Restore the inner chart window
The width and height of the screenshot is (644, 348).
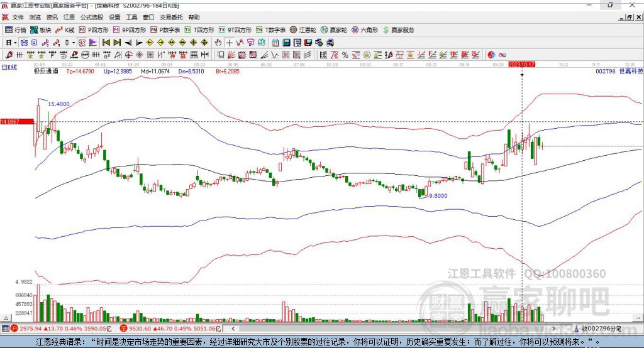pyautogui.click(x=630, y=17)
